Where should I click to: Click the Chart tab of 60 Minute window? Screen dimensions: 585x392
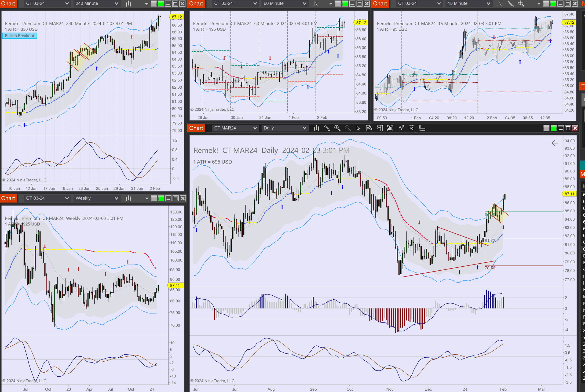click(x=196, y=4)
